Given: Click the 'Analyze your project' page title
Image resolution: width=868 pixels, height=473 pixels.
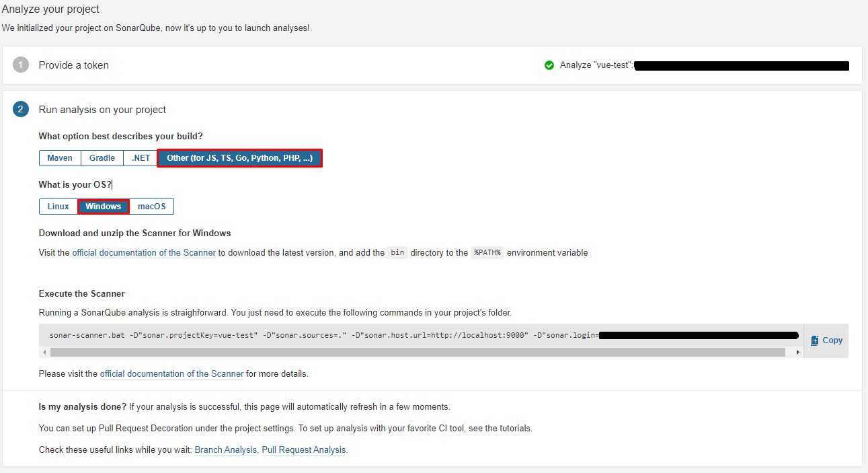Looking at the screenshot, I should (x=50, y=9).
